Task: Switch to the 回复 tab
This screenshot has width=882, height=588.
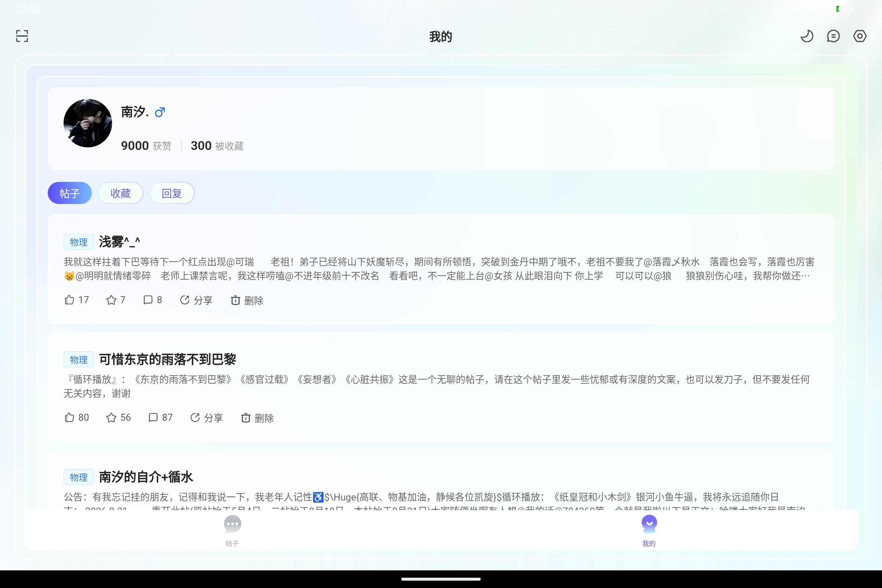Action: (x=172, y=193)
